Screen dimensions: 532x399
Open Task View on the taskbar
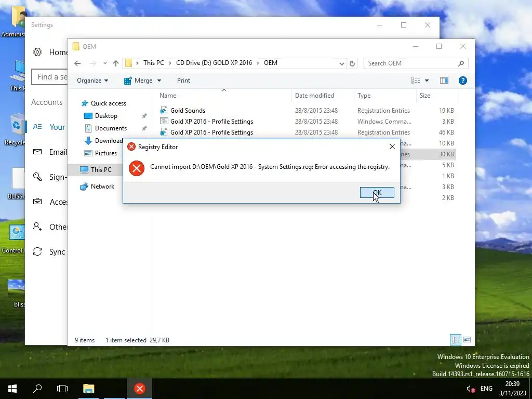[x=62, y=389]
